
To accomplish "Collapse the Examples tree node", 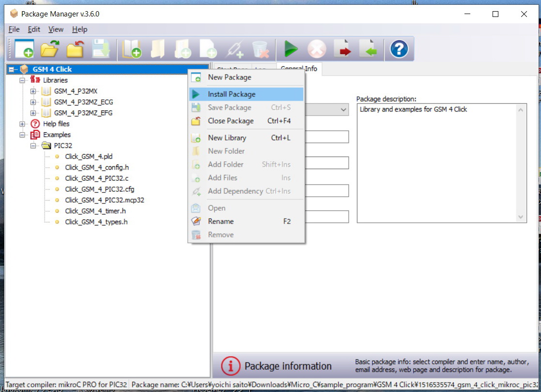I will tap(22, 135).
